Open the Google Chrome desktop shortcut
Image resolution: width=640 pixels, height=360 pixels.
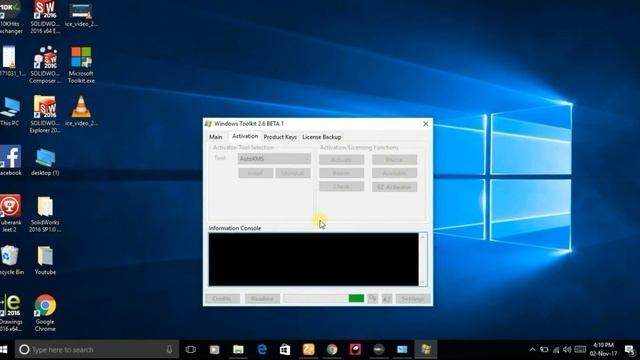pos(45,313)
